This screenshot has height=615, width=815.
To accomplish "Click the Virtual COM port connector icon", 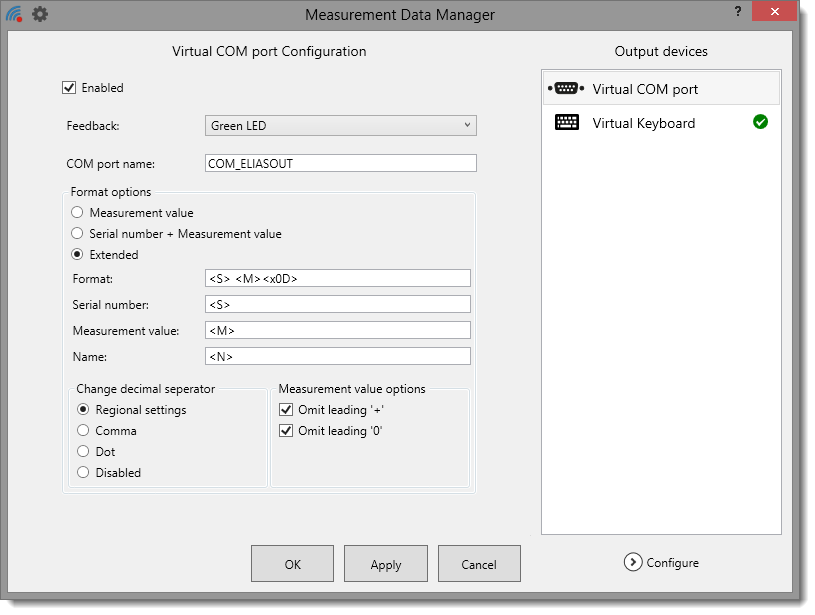I will point(566,89).
